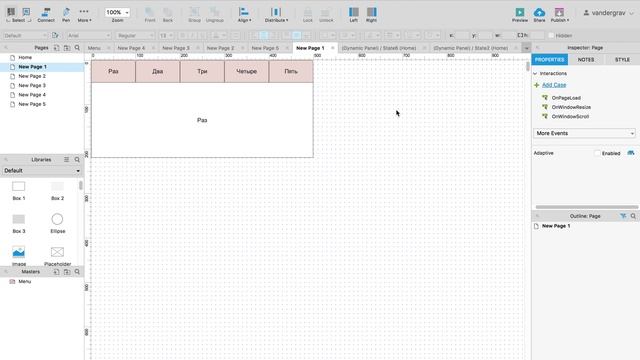Image resolution: width=640 pixels, height=360 pixels.
Task: Choose the contained selection mode icon
Action: click(x=26, y=12)
